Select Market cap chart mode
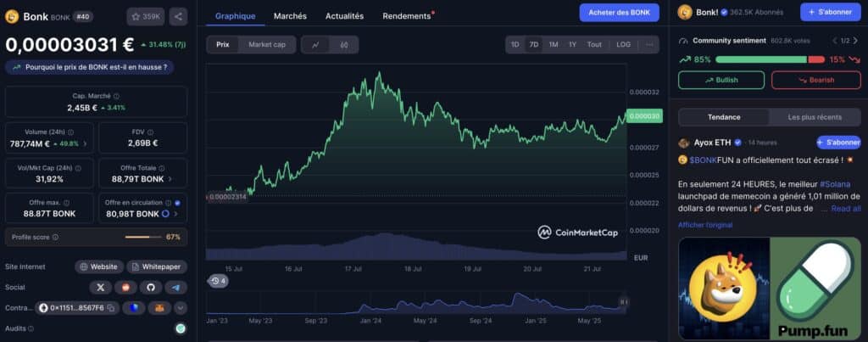 tap(267, 45)
